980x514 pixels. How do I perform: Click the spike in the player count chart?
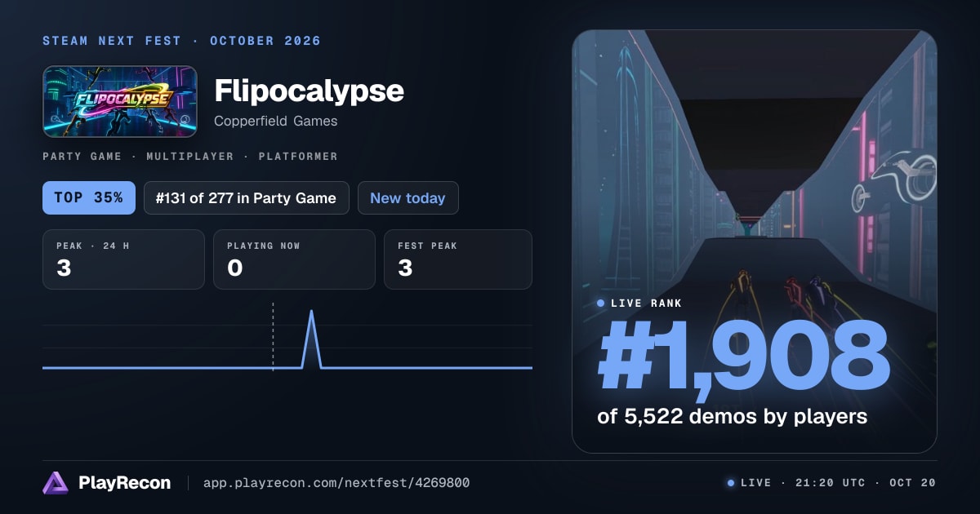[x=312, y=338]
